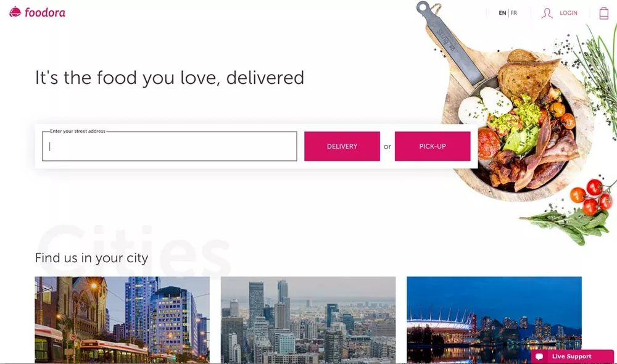This screenshot has height=364, width=617.
Task: Click the 'Enter your street address' label
Action: tap(78, 131)
